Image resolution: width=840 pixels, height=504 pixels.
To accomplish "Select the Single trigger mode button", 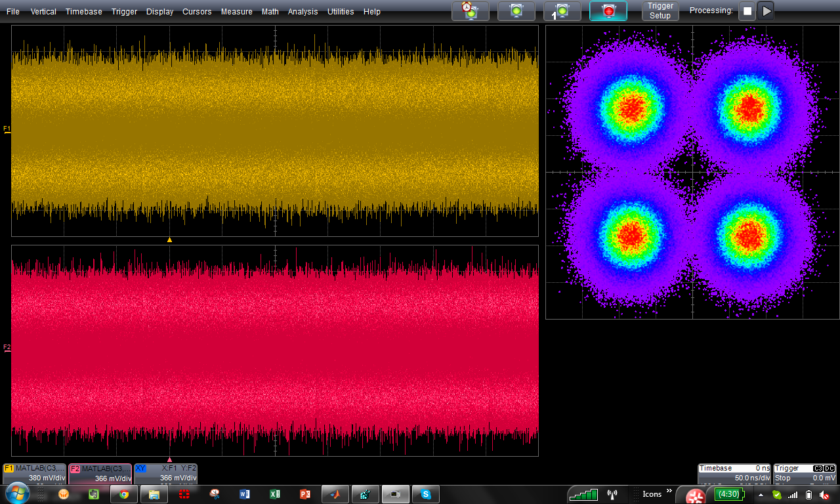I will tap(562, 11).
